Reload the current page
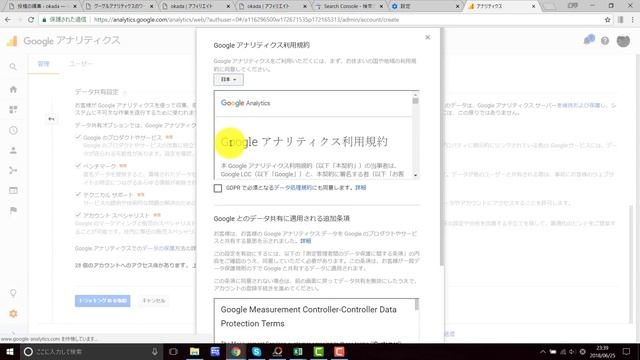Viewport: 640px width, 360px height. pyautogui.click(x=31, y=20)
